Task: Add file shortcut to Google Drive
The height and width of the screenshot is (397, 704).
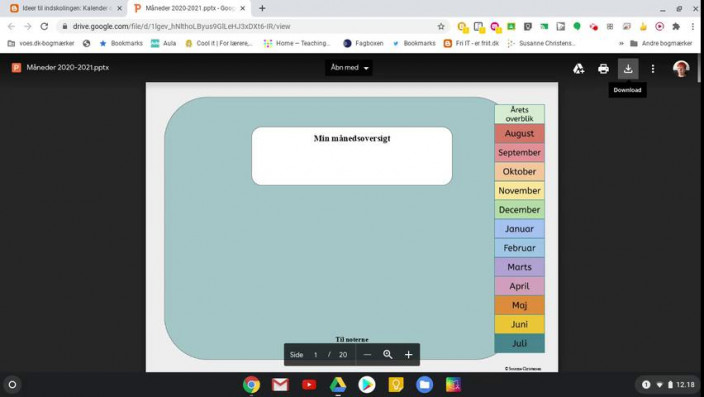Action: (578, 69)
